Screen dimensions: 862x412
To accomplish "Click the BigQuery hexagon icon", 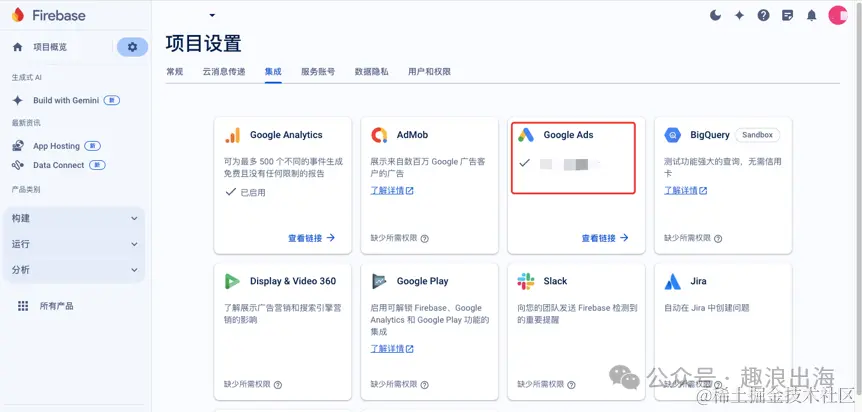I will click(673, 135).
